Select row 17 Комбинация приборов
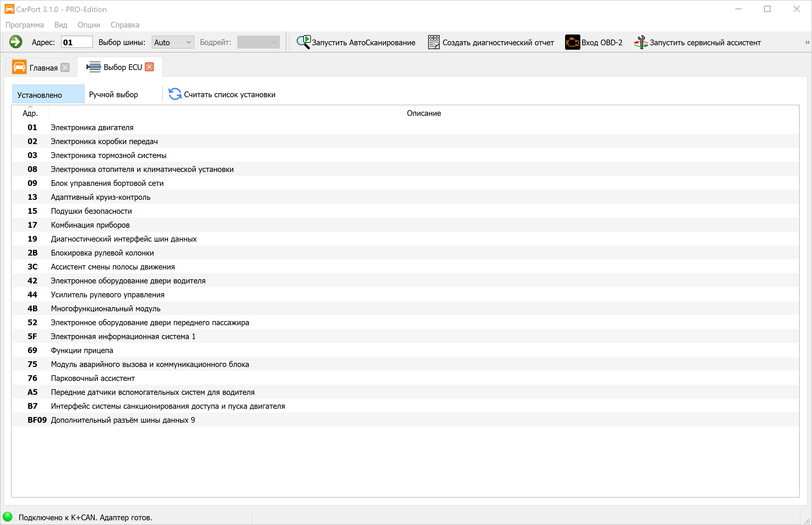Screen dimensions: 812x525 (90, 225)
